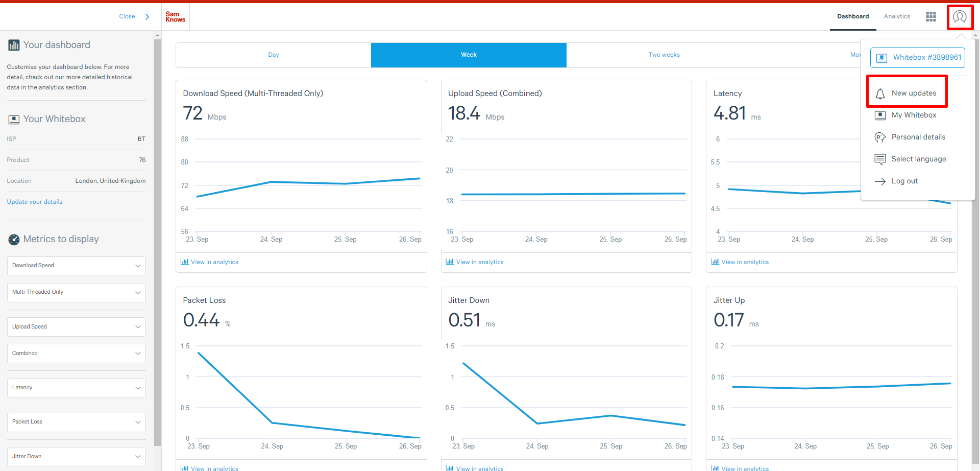Viewport: 980px width, 471px height.
Task: Click the SamKnows logo
Action: pos(175,17)
